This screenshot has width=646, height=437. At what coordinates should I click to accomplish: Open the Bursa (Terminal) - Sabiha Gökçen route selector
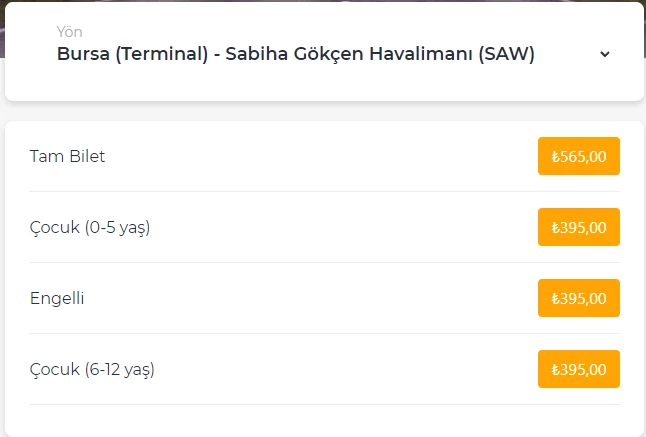pyautogui.click(x=324, y=51)
